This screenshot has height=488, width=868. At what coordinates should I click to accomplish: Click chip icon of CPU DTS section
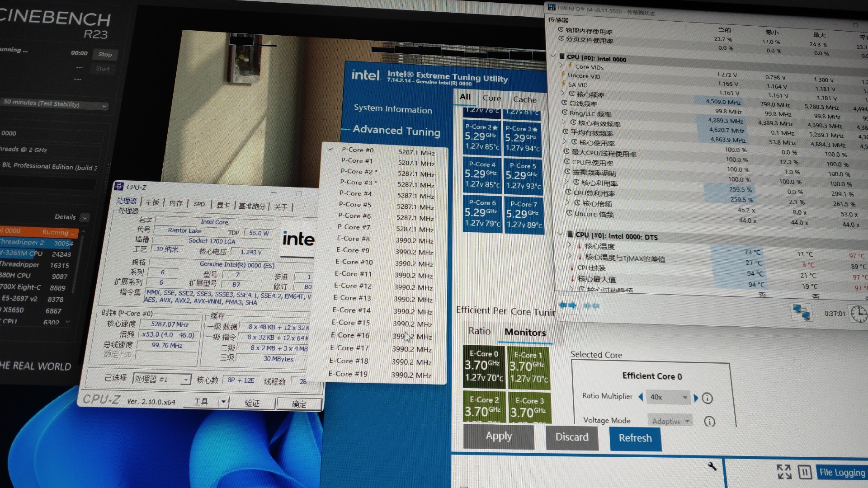pyautogui.click(x=571, y=234)
